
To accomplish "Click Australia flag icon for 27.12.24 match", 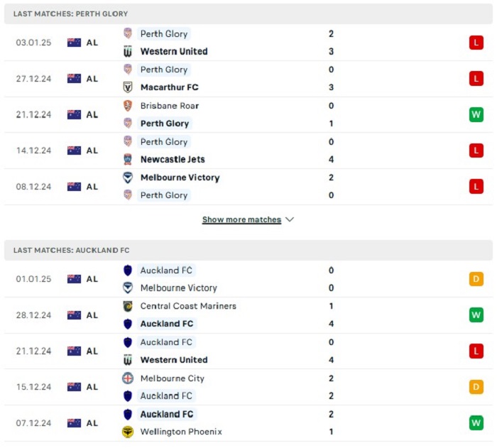I will pyautogui.click(x=74, y=79).
